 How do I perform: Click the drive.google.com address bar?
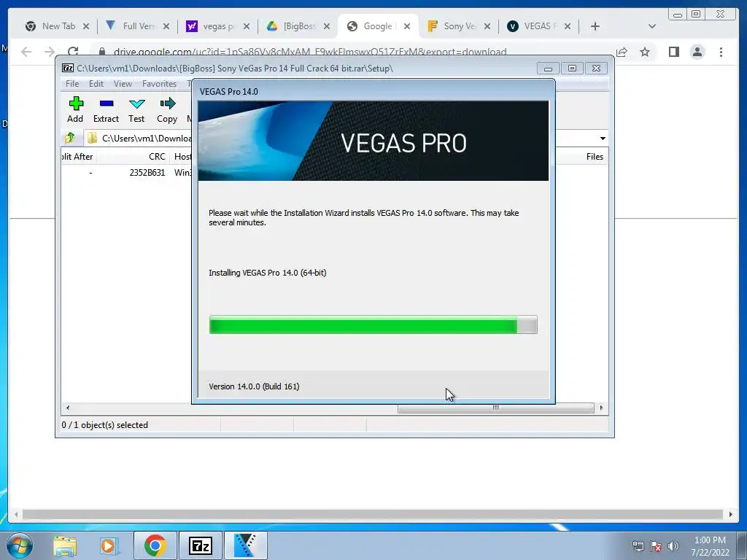click(309, 52)
